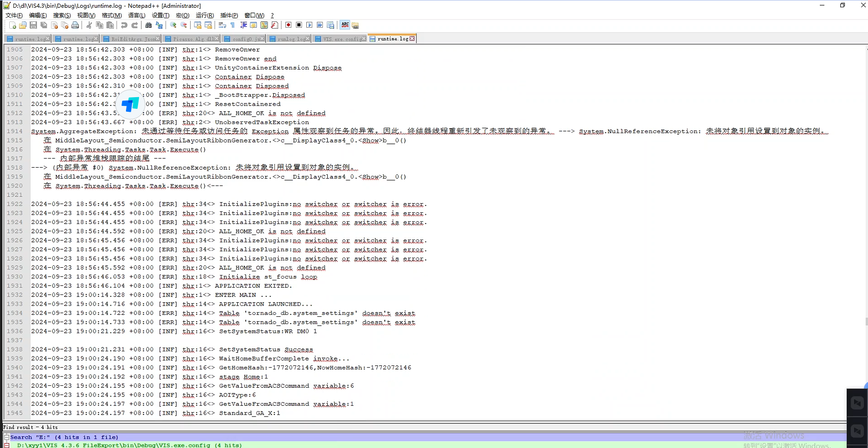Toggle function list toolbar icon

[274, 25]
